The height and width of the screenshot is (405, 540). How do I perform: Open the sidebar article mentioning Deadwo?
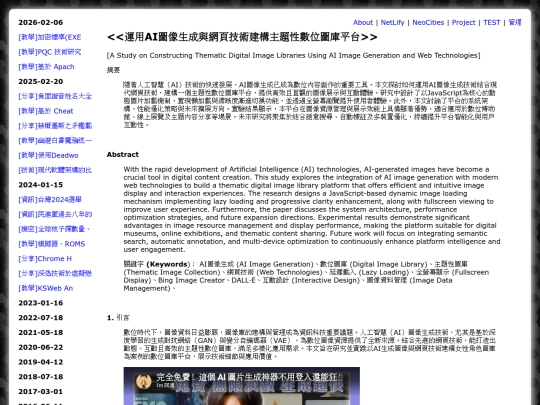coord(48,155)
